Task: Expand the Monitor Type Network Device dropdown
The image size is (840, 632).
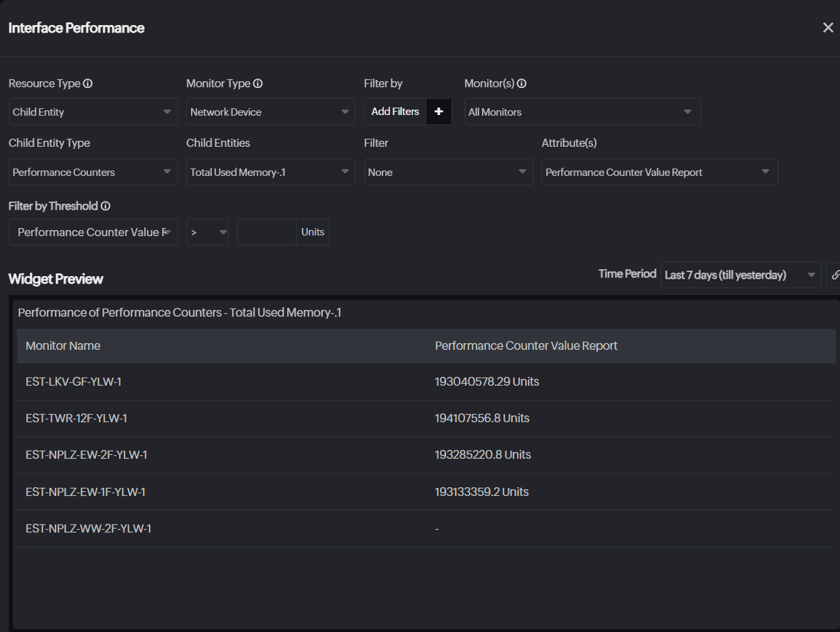Action: (270, 112)
